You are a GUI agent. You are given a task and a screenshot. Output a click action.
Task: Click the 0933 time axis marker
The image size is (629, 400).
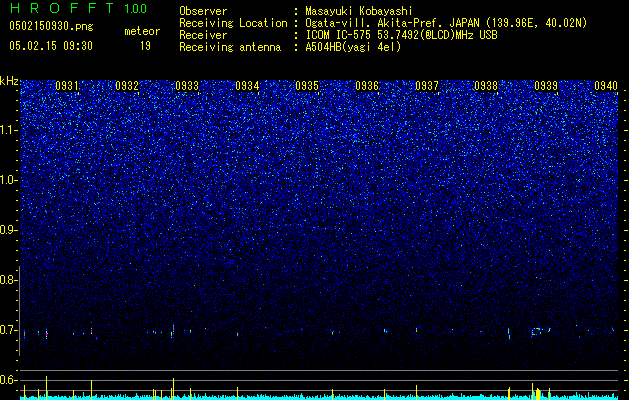[x=187, y=86]
